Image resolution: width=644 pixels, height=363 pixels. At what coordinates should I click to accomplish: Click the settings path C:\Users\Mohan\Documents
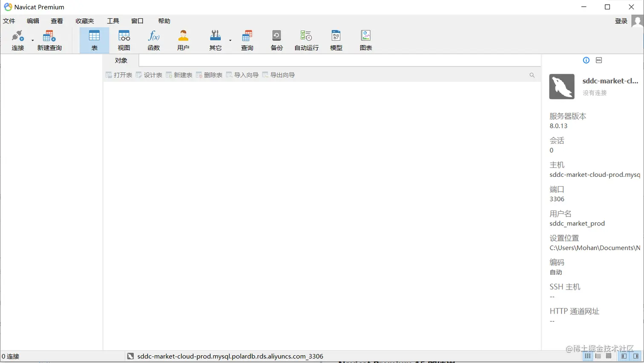tap(595, 248)
